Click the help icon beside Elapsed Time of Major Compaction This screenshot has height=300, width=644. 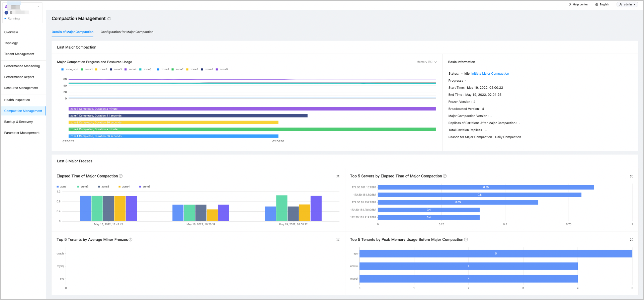121,176
